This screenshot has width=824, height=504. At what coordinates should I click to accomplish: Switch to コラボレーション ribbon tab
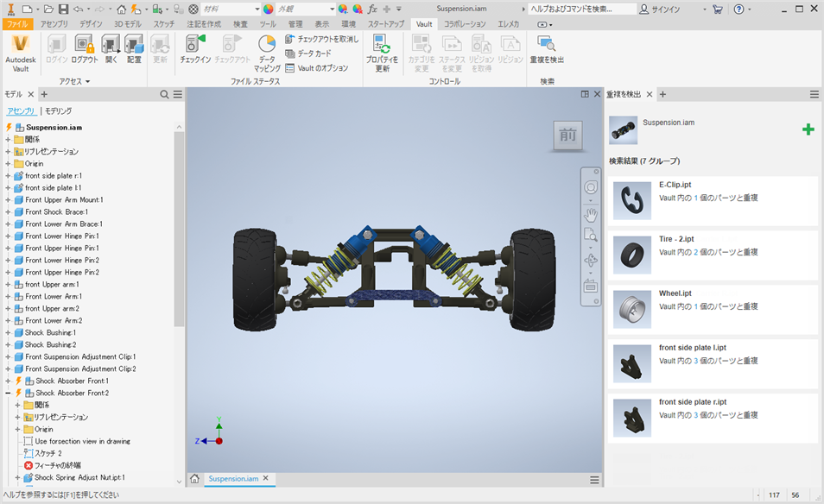tap(465, 24)
